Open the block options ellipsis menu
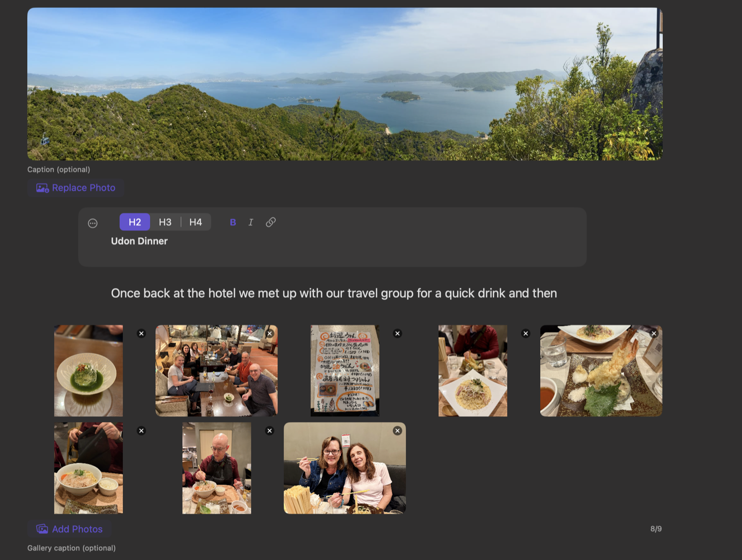Image resolution: width=742 pixels, height=560 pixels. click(x=93, y=223)
